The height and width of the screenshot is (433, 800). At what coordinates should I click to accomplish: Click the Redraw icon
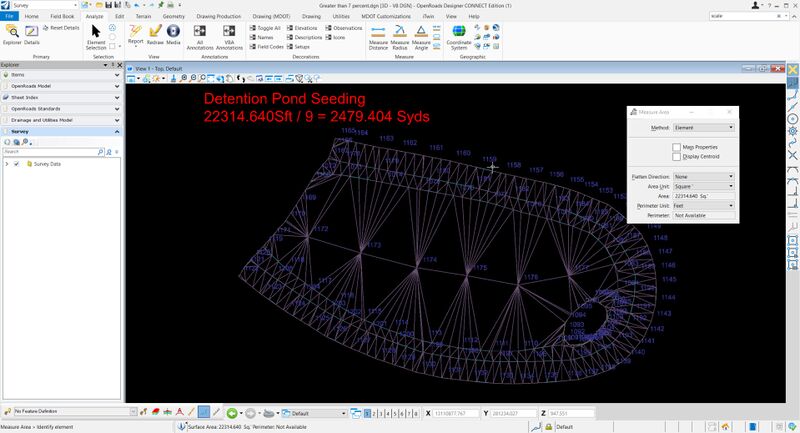pyautogui.click(x=155, y=35)
